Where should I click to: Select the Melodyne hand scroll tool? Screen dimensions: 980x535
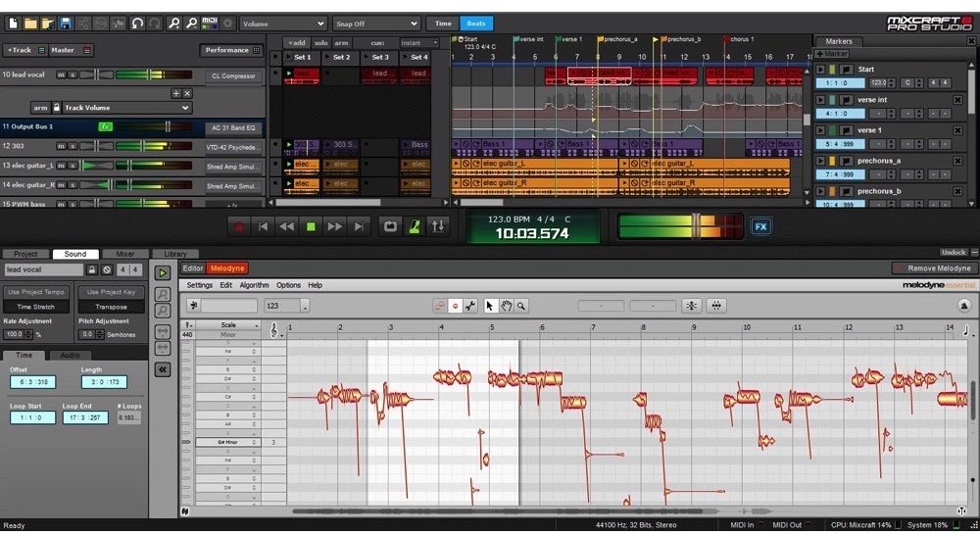[506, 306]
